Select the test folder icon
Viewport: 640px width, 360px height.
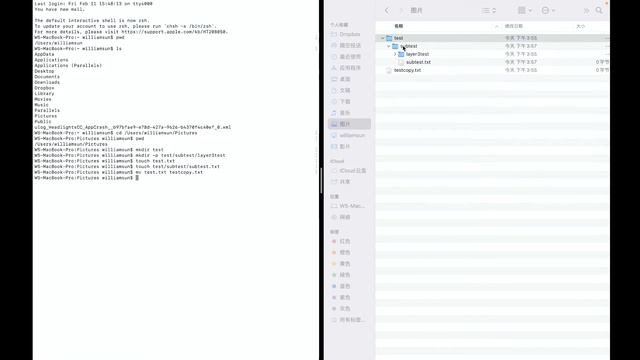[389, 38]
